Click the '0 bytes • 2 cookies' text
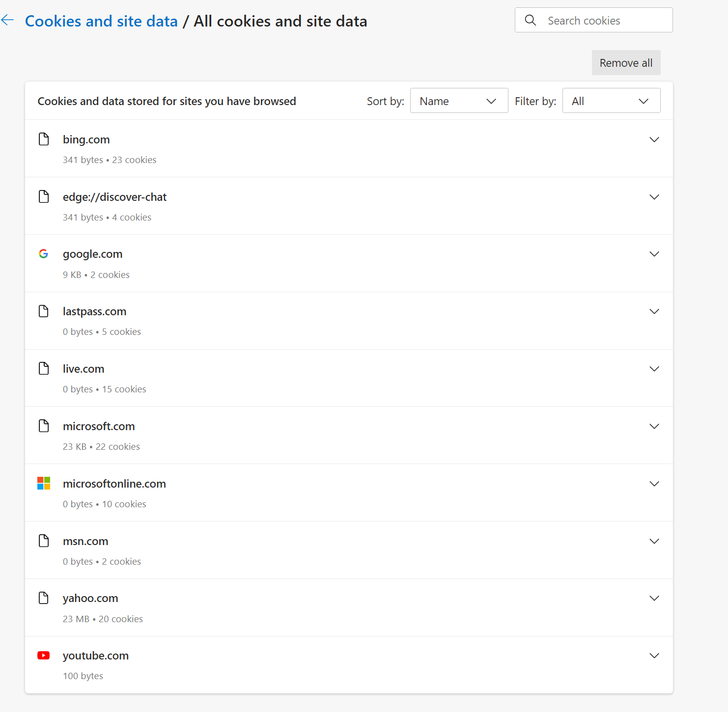The height and width of the screenshot is (712, 728). (102, 561)
